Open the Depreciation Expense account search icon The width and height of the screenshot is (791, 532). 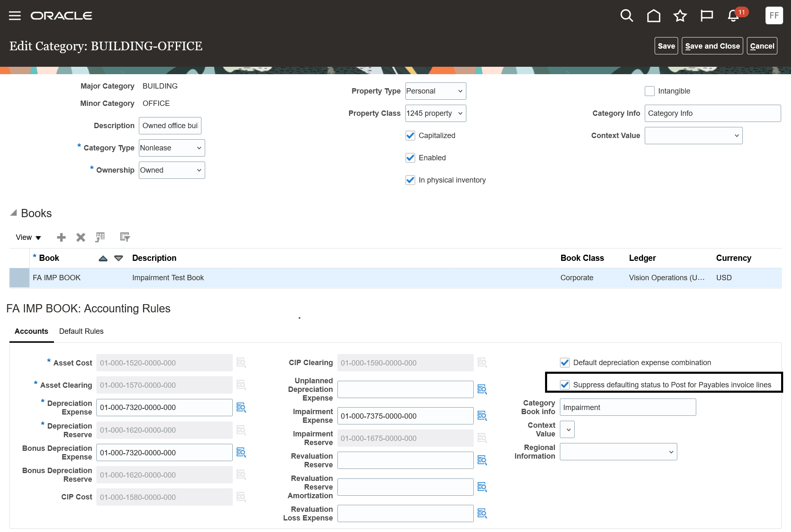coord(241,407)
